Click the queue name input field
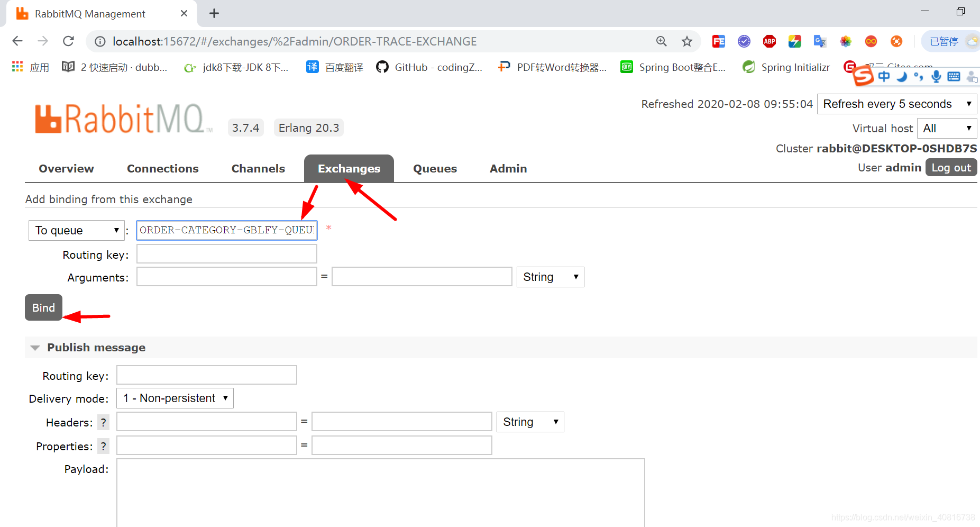Viewport: 980px width, 527px height. 227,230
